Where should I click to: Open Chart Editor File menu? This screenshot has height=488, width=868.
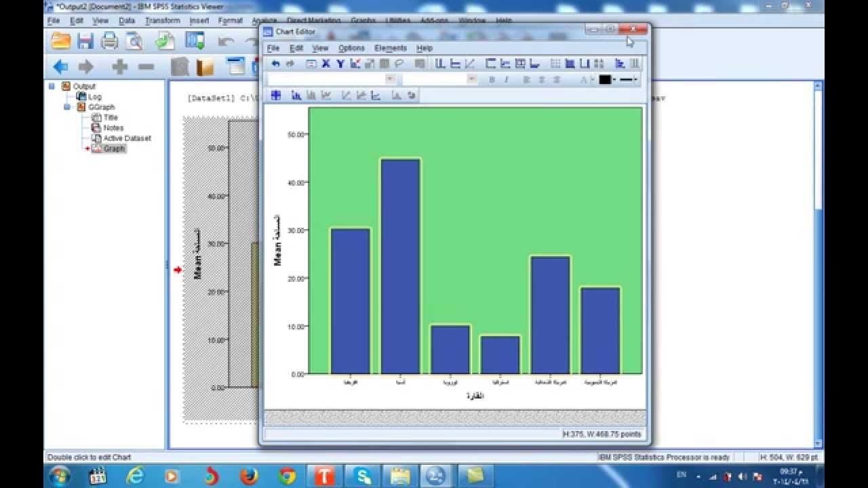(x=273, y=48)
